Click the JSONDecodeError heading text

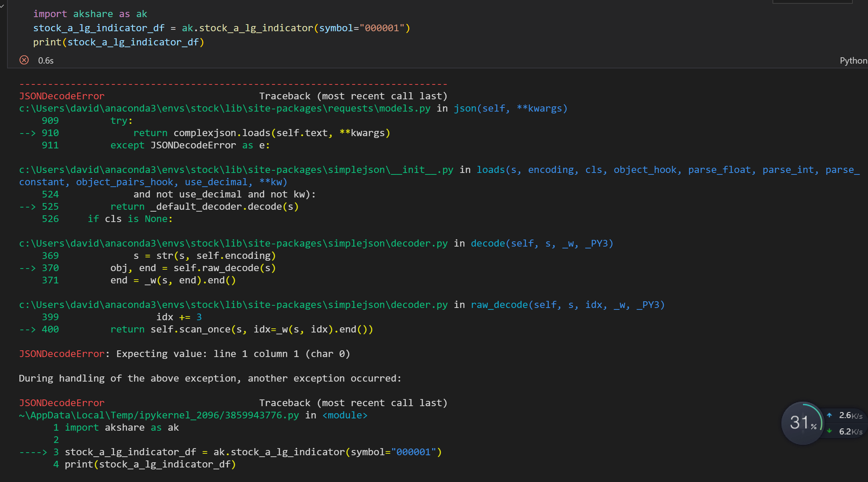pos(61,96)
